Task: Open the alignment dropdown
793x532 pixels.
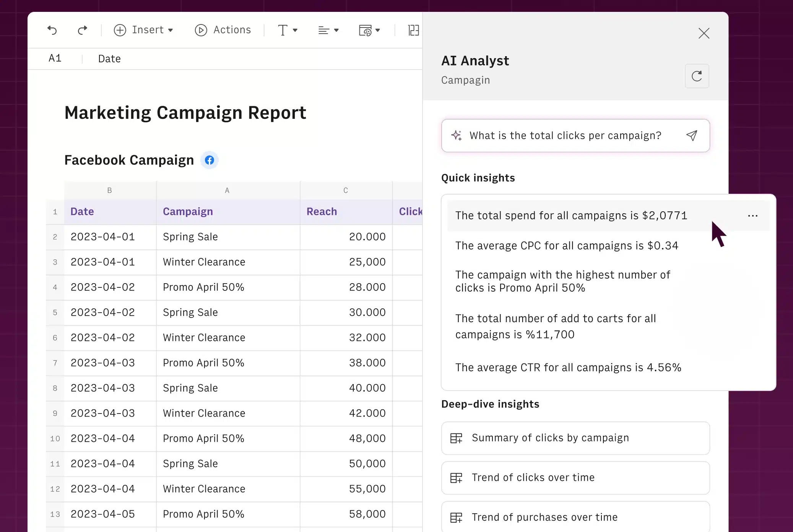Action: (x=328, y=30)
